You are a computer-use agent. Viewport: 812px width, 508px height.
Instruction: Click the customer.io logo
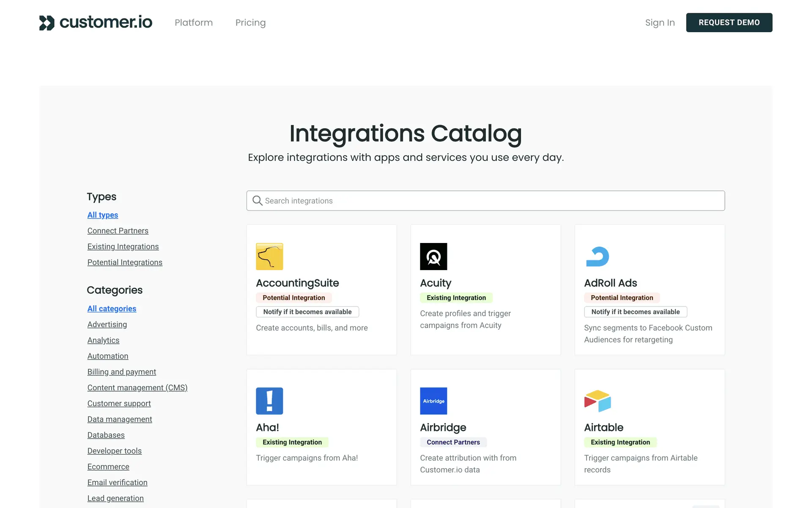point(96,22)
